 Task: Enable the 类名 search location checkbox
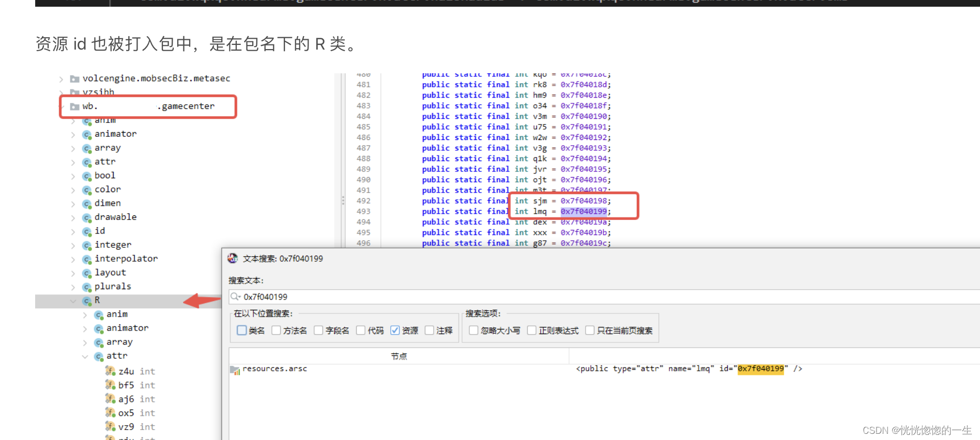coord(241,330)
